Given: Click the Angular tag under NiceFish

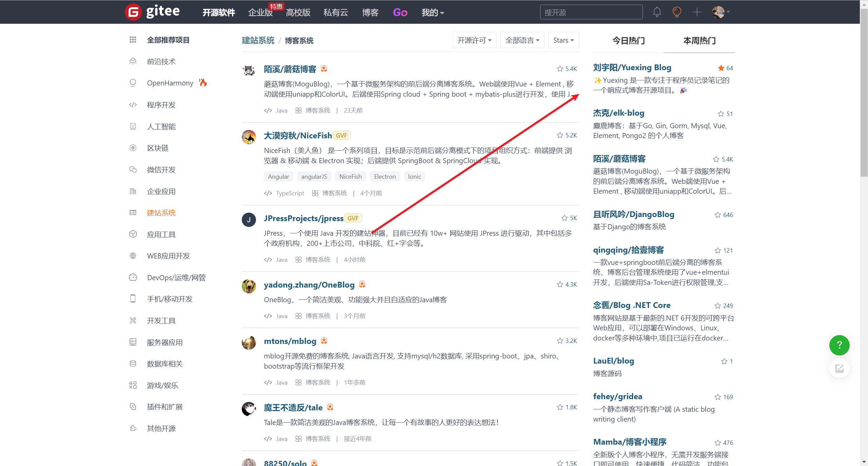Looking at the screenshot, I should click(278, 176).
